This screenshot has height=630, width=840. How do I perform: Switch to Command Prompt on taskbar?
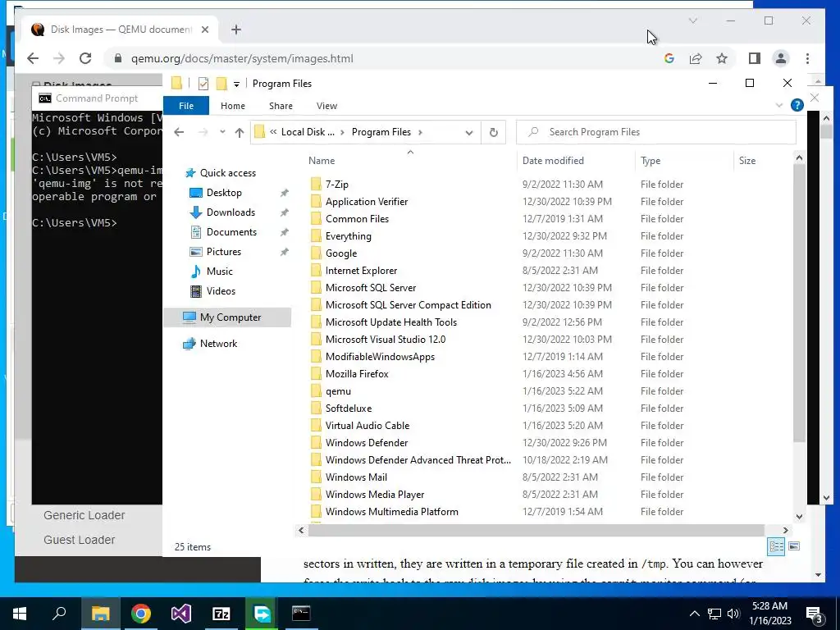pos(301,614)
